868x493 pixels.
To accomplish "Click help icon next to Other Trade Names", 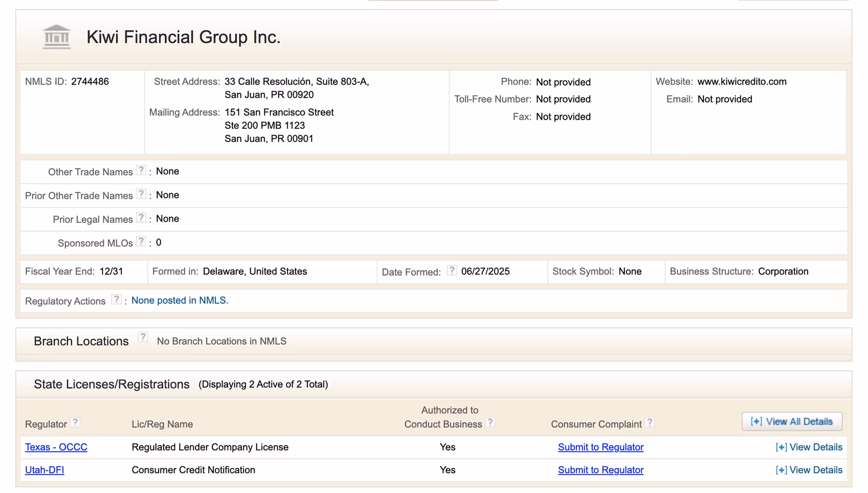I will click(141, 170).
